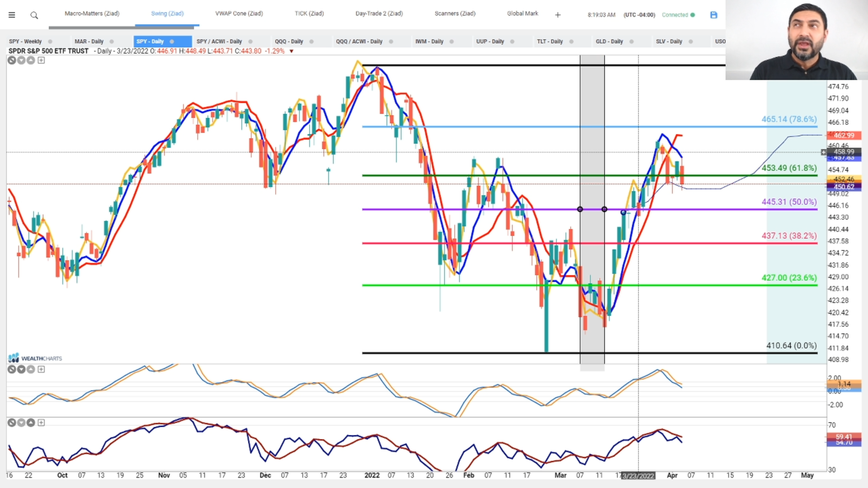
Task: Select the 427.00 (23.6%) Fibonacci label
Action: pyautogui.click(x=789, y=278)
